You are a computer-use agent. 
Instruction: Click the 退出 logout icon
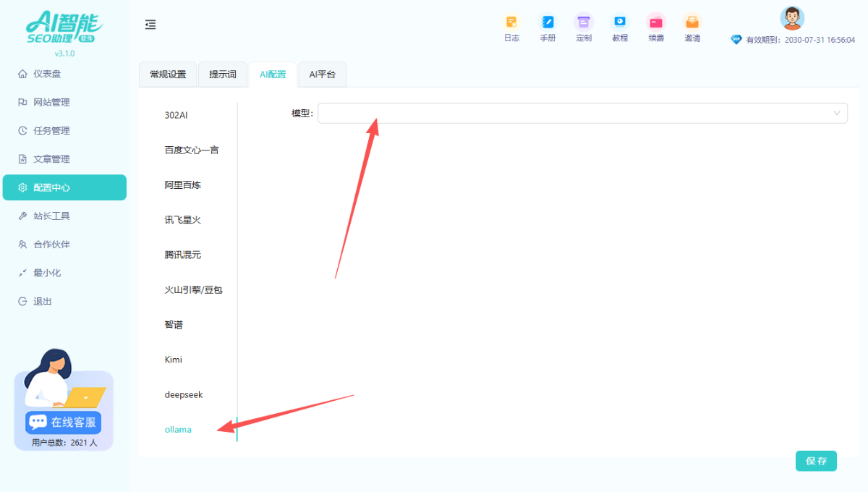tap(22, 301)
